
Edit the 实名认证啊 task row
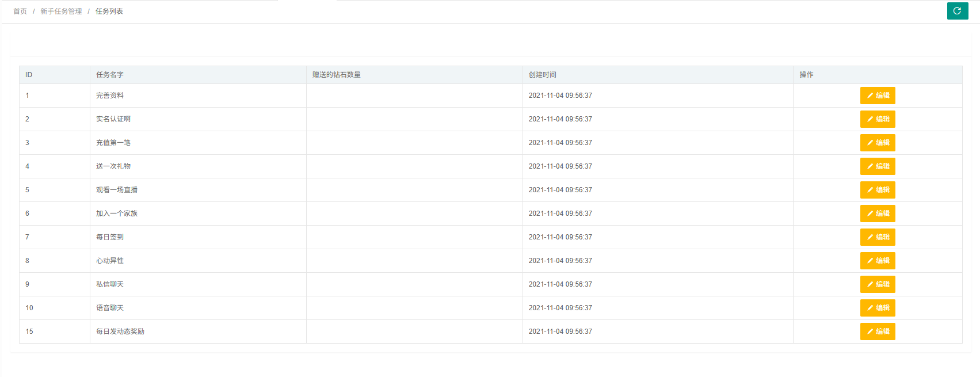[x=878, y=119]
